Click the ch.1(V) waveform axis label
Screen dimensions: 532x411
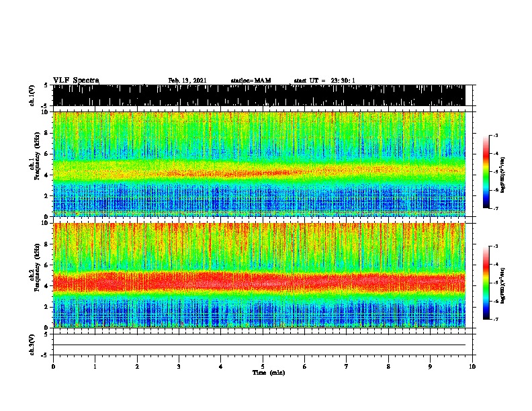point(32,95)
